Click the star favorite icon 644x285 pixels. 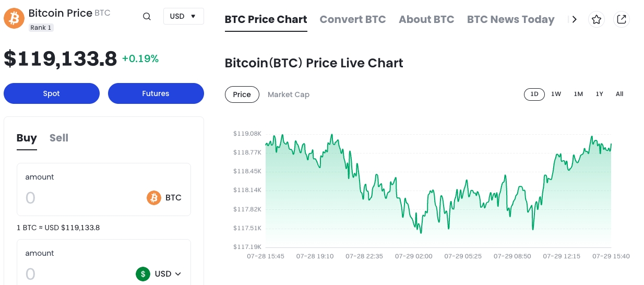pyautogui.click(x=597, y=19)
